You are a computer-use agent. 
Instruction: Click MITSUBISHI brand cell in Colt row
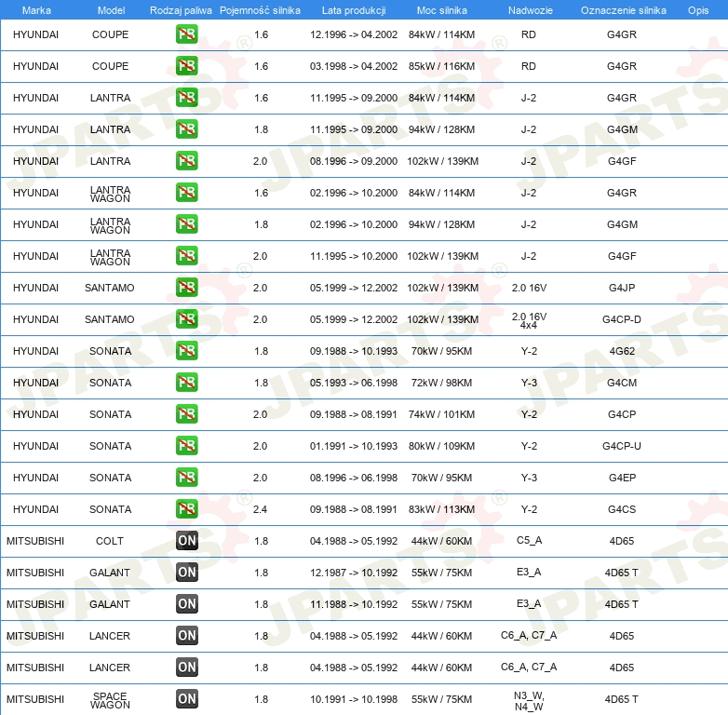35,541
